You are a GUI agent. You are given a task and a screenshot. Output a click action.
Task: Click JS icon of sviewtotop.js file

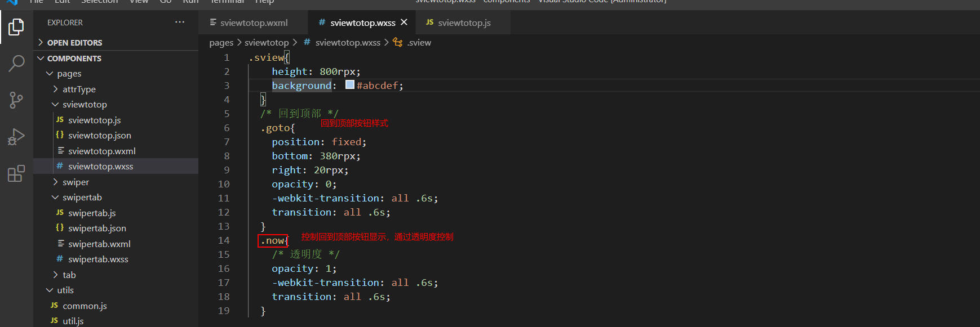pyautogui.click(x=60, y=120)
